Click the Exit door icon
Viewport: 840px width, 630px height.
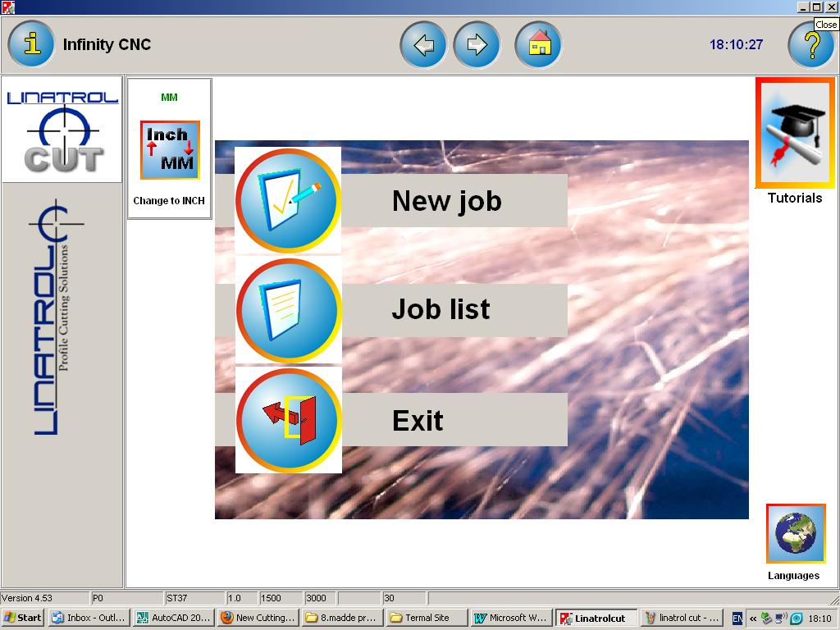[288, 420]
